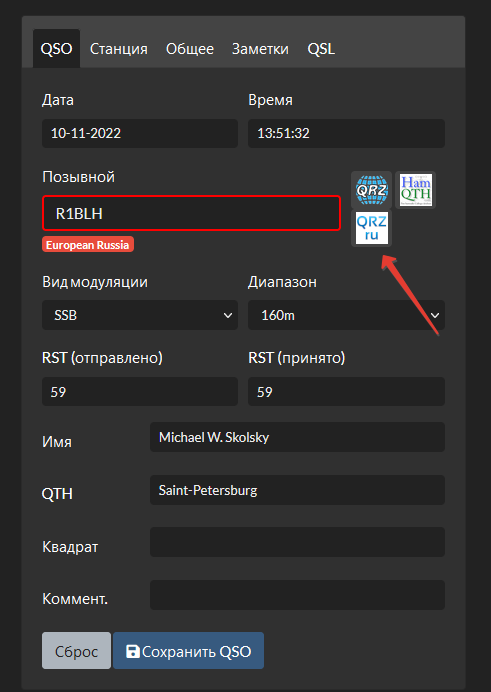Switch to the Станция tab
491x692 pixels.
pyautogui.click(x=119, y=49)
